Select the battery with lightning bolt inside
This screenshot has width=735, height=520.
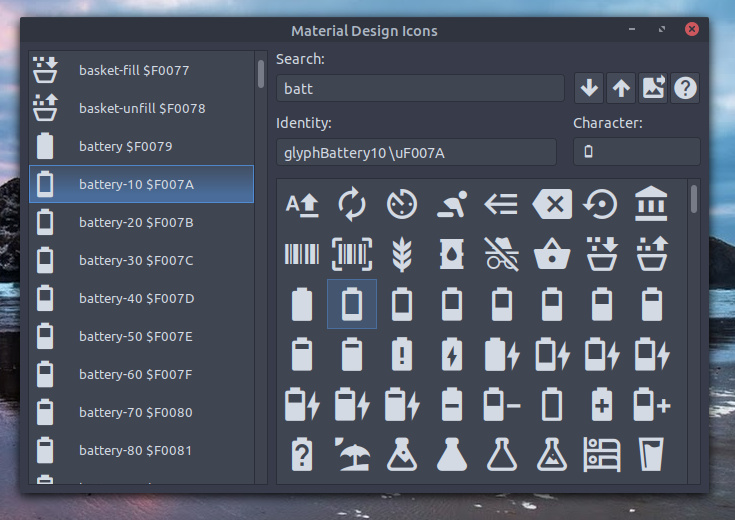tap(452, 354)
